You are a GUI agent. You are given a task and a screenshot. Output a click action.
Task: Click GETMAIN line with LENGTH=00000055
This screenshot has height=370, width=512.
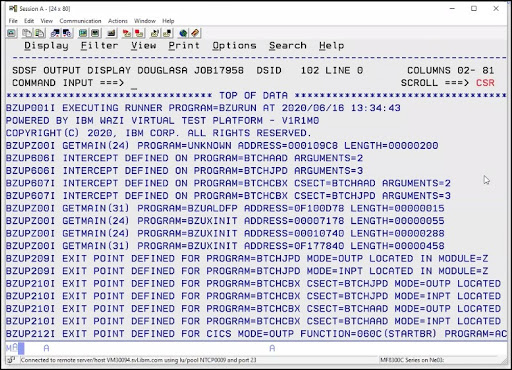pyautogui.click(x=225, y=221)
